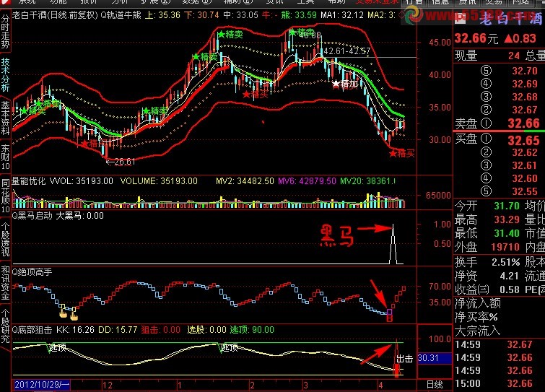
Task: Click the VOLUME: 35193.00 readout
Action: pyautogui.click(x=159, y=181)
